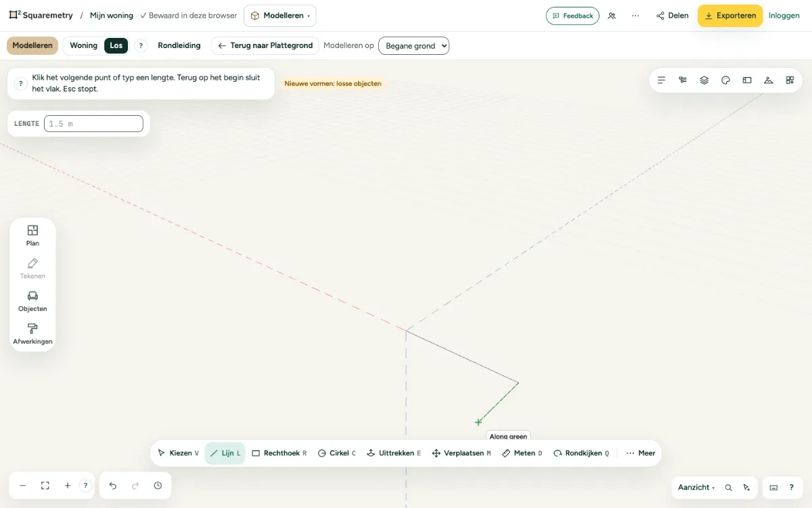Open Plan in the left sidebar
Viewport: 812px width, 508px height.
coord(32,236)
